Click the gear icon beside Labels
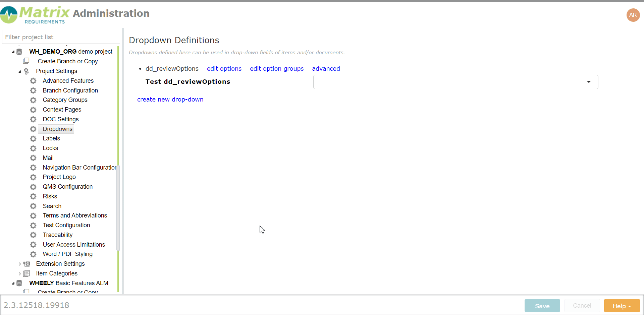The image size is (644, 315). point(33,138)
